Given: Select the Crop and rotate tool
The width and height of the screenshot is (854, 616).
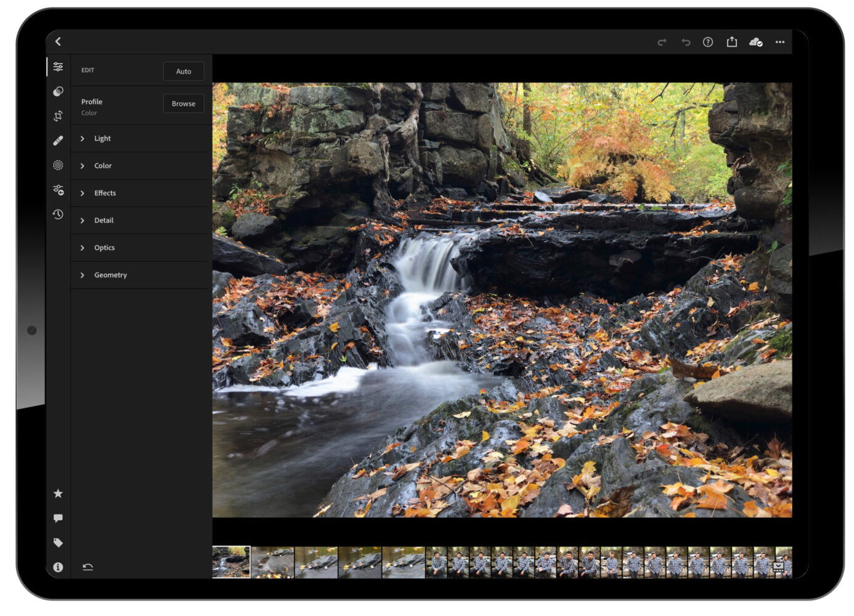Looking at the screenshot, I should tap(58, 116).
